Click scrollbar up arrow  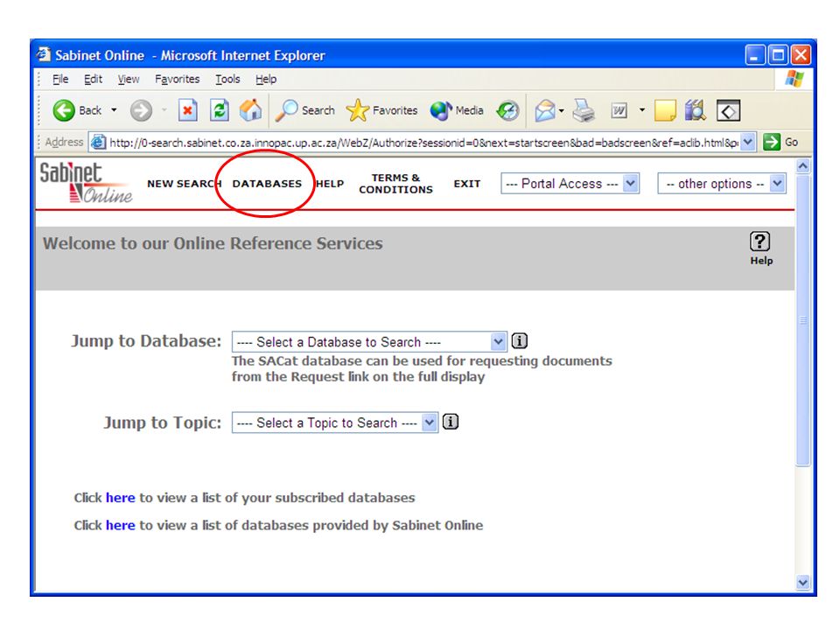[x=802, y=166]
